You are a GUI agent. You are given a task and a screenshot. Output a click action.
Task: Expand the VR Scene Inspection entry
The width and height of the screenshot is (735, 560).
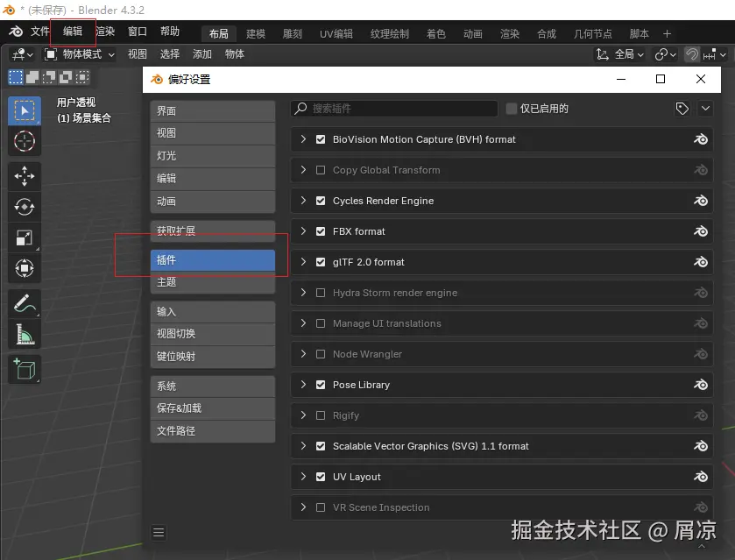tap(303, 507)
